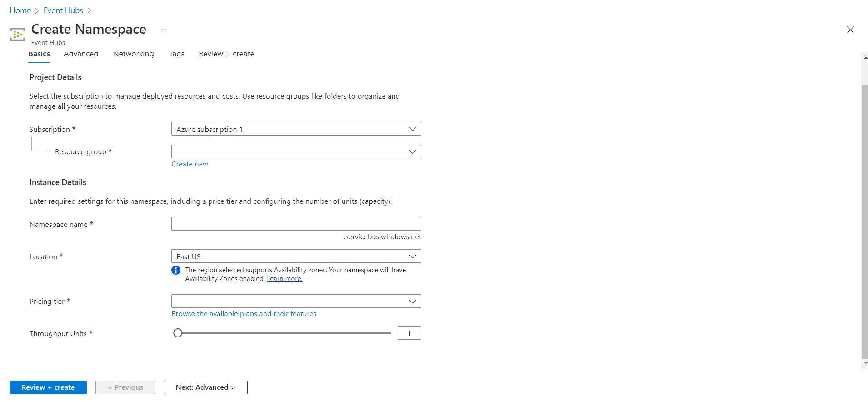This screenshot has width=868, height=402.
Task: Close the Create Namespace pane
Action: click(850, 30)
